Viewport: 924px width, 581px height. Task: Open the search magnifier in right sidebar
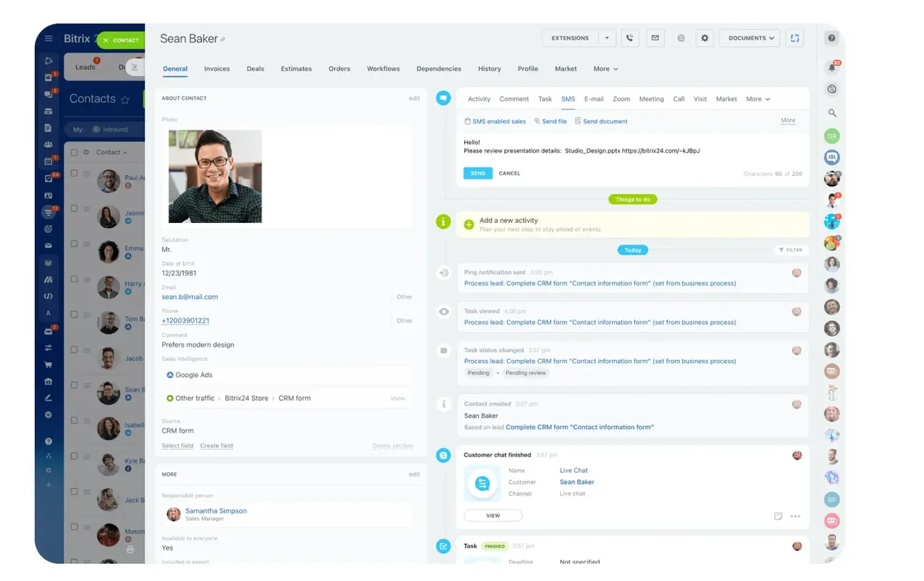click(x=832, y=113)
